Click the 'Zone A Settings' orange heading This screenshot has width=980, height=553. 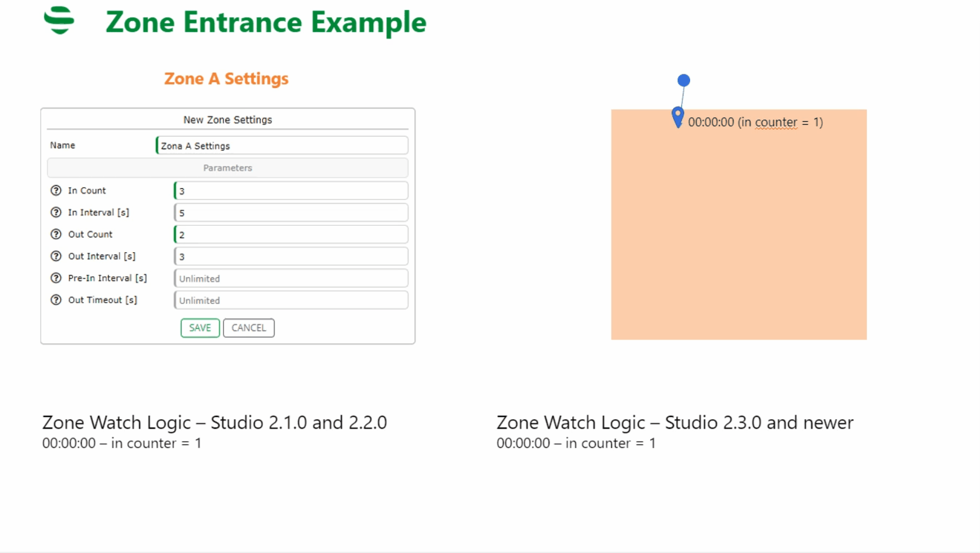pos(227,79)
